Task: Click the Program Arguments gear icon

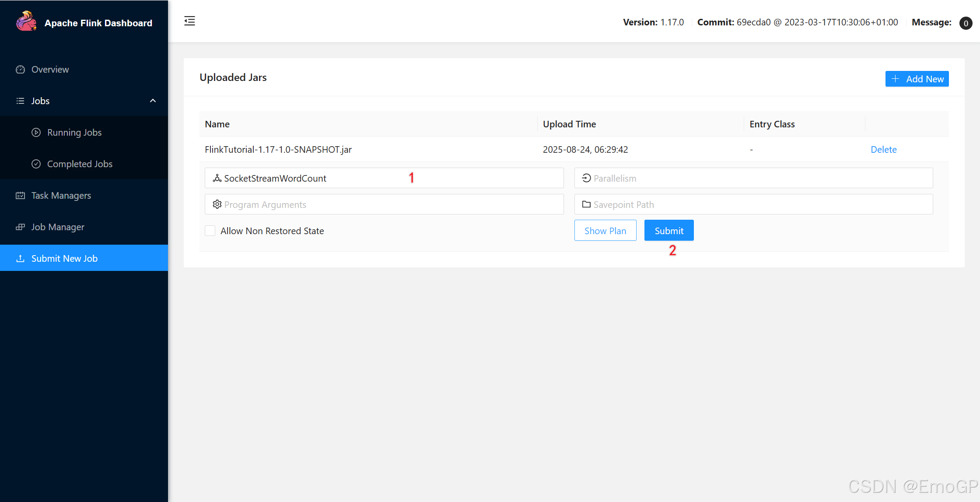Action: click(x=217, y=204)
